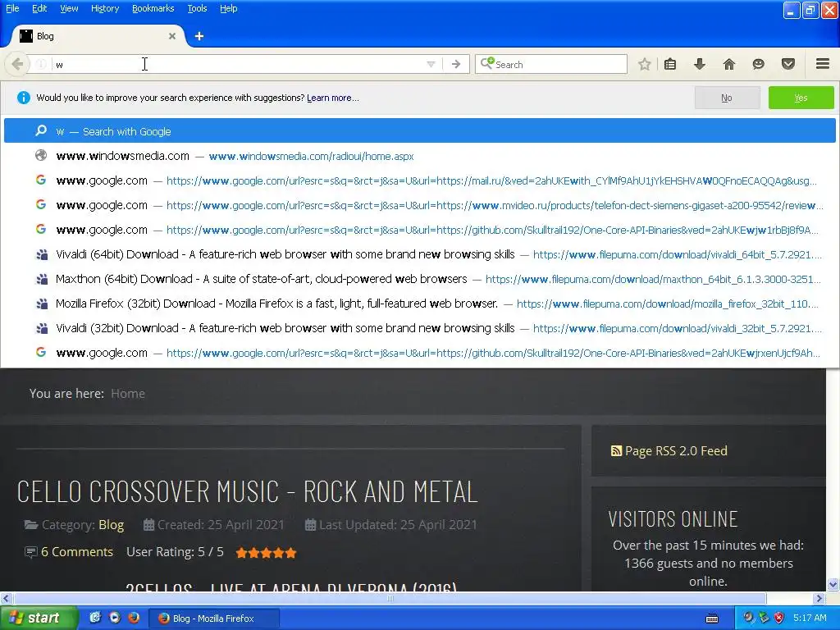Bookmark this page with the star icon
This screenshot has width=840, height=630.
[645, 64]
